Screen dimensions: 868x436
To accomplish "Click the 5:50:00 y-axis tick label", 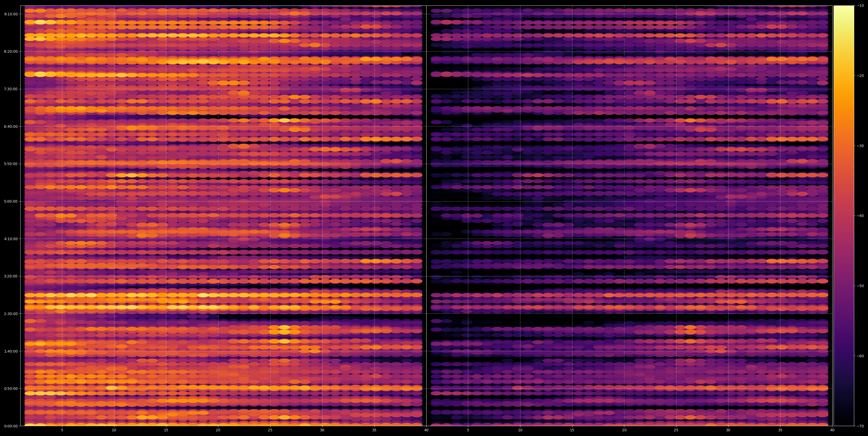I will 11,164.
